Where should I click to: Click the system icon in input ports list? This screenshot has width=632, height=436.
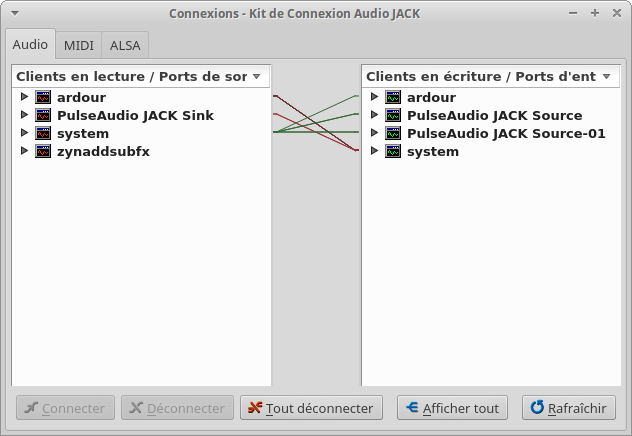(393, 151)
